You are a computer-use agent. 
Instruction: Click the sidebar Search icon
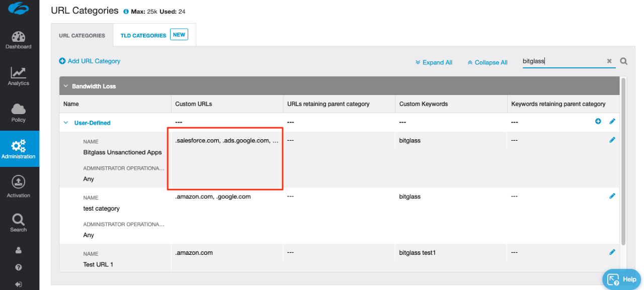19,223
